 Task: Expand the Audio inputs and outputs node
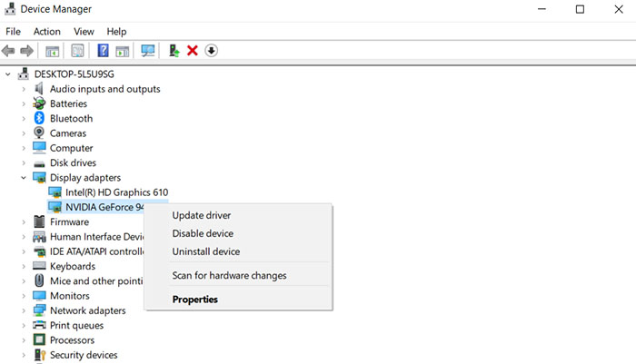pos(25,89)
